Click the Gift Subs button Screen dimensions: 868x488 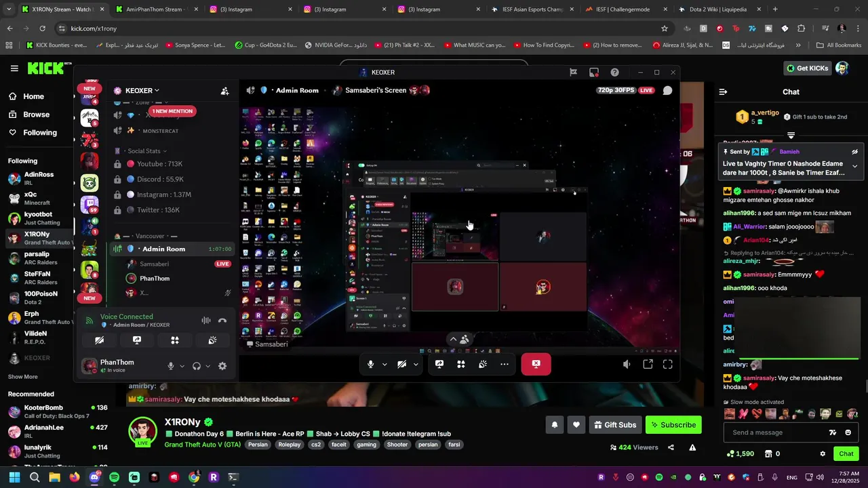click(615, 425)
